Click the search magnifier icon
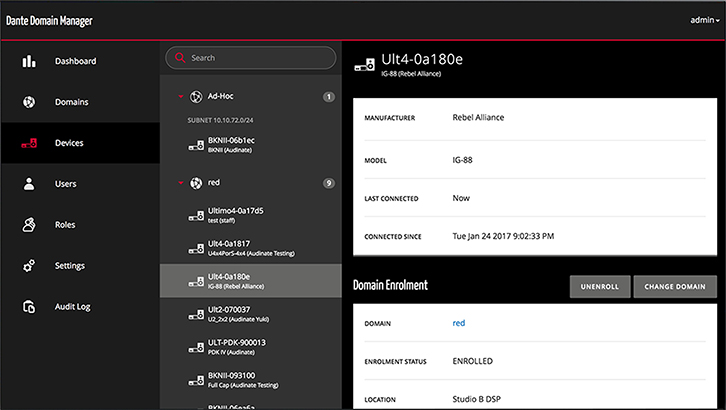This screenshot has width=726, height=410. point(180,58)
